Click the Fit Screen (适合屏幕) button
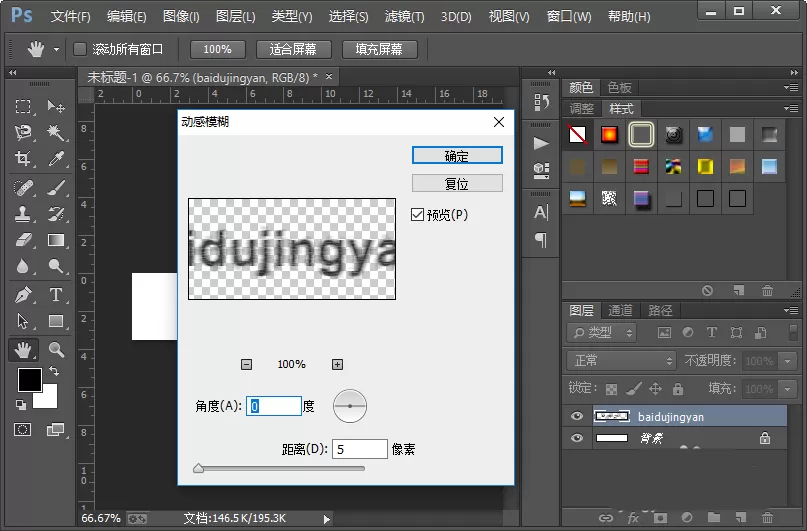Image resolution: width=807 pixels, height=531 pixels. coord(293,49)
